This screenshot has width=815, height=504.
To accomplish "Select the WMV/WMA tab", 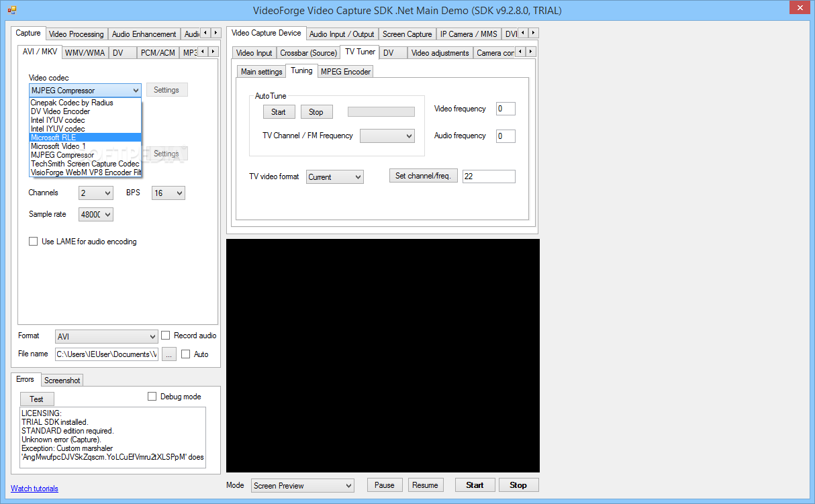I will [x=85, y=52].
